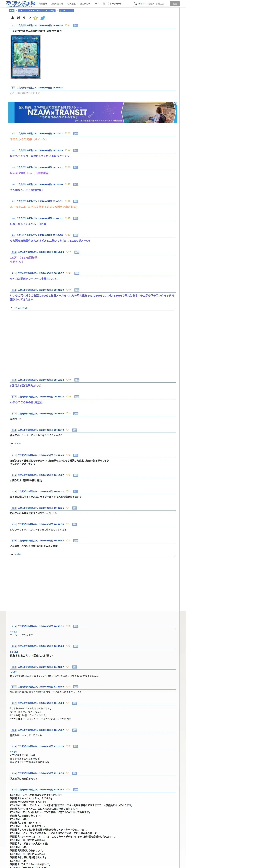The height and width of the screenshot is (868, 262).
Task: Like post 16 with its empty heart icon
Action: [67, 430]
